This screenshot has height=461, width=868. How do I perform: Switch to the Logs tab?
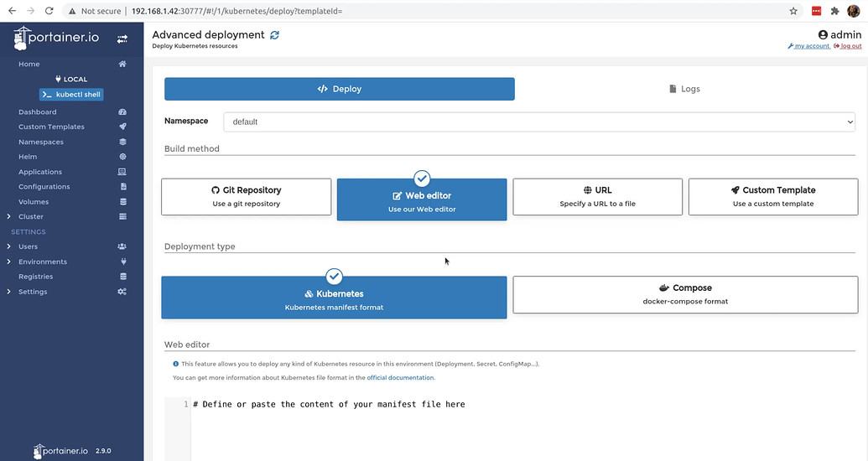685,89
